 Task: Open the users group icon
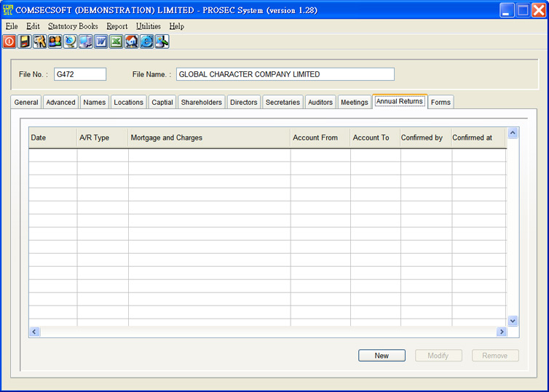click(55, 42)
